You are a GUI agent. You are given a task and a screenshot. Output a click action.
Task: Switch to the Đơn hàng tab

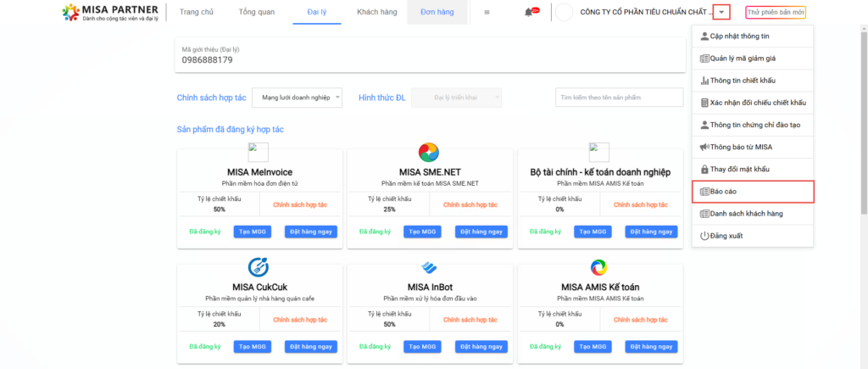[x=437, y=12]
